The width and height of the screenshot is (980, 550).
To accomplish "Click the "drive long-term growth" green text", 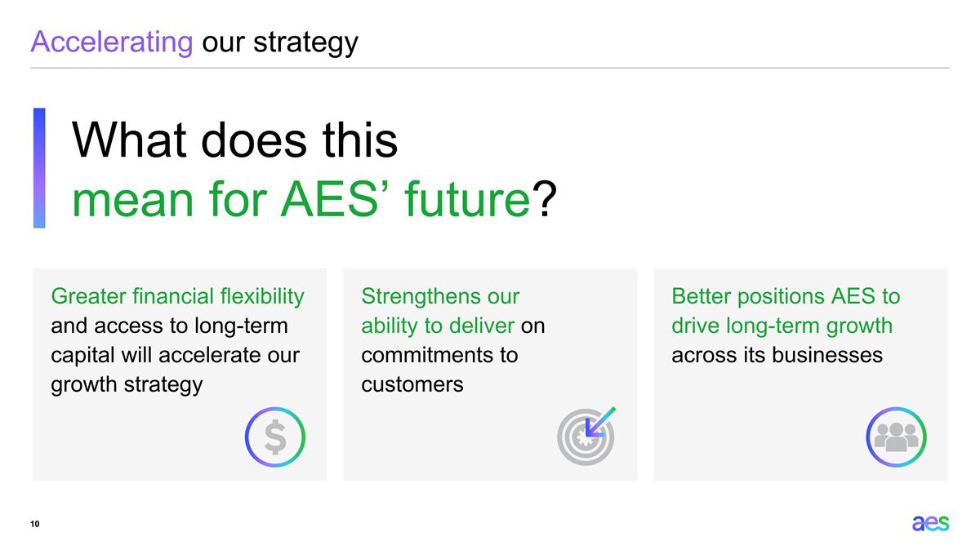I will [x=782, y=325].
